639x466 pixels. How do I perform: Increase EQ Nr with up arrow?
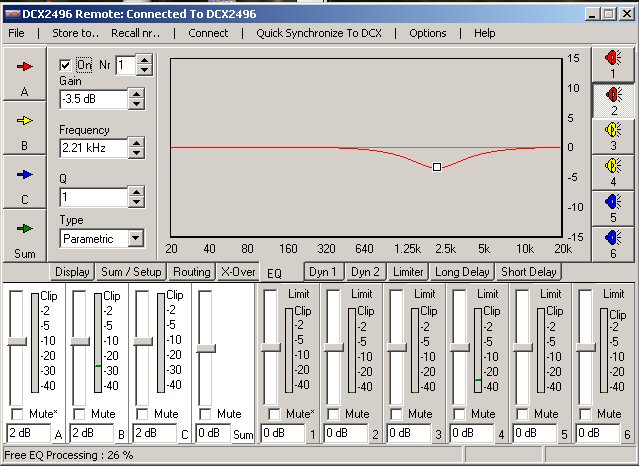coord(144,60)
